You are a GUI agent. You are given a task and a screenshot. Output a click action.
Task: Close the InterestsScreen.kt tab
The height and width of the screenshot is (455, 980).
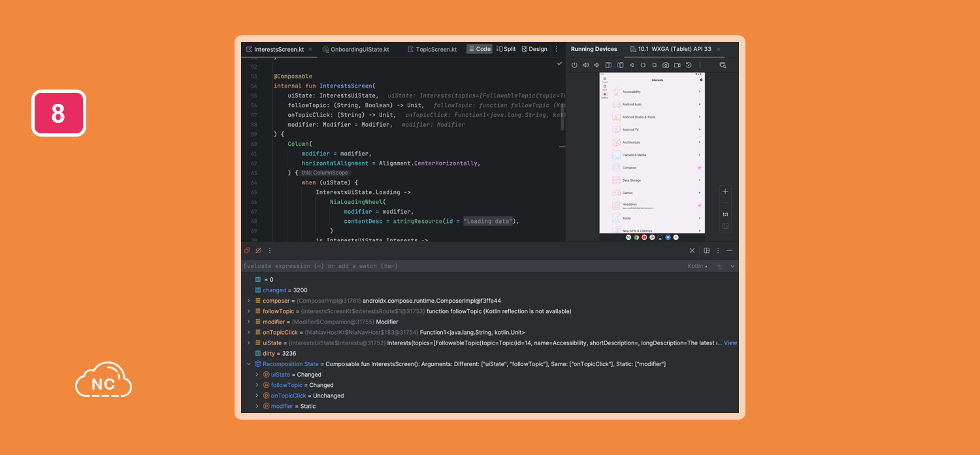310,49
